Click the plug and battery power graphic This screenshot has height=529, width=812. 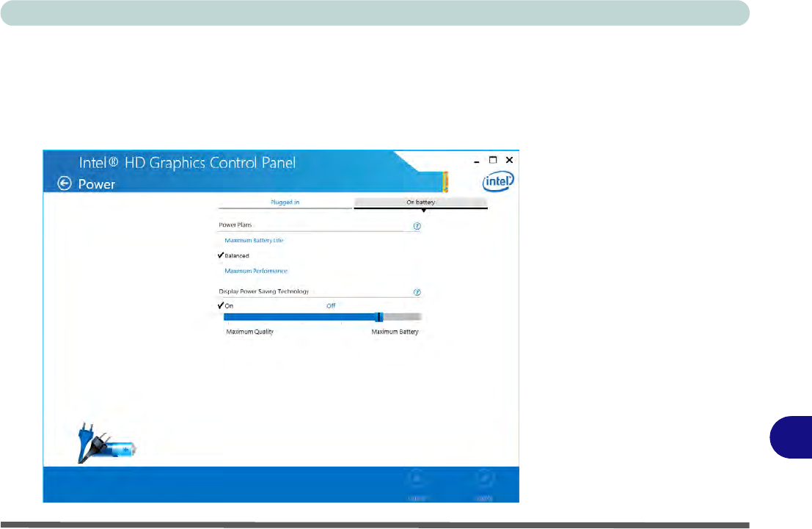(106, 443)
